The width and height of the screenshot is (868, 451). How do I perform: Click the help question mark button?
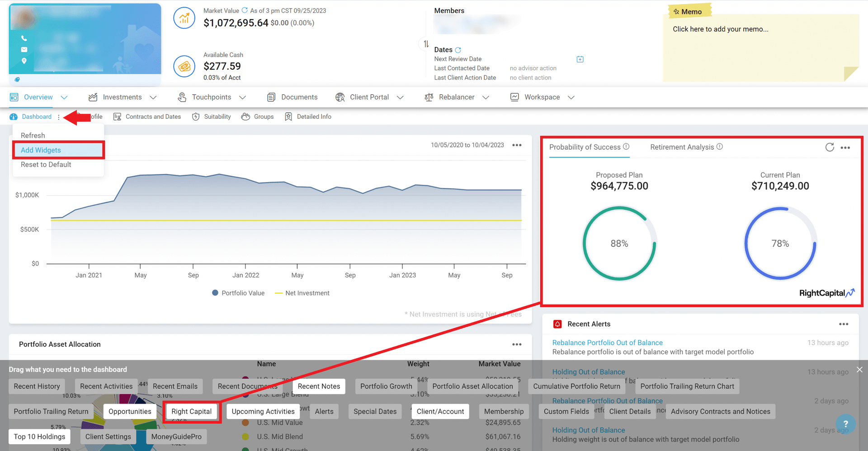(x=845, y=424)
